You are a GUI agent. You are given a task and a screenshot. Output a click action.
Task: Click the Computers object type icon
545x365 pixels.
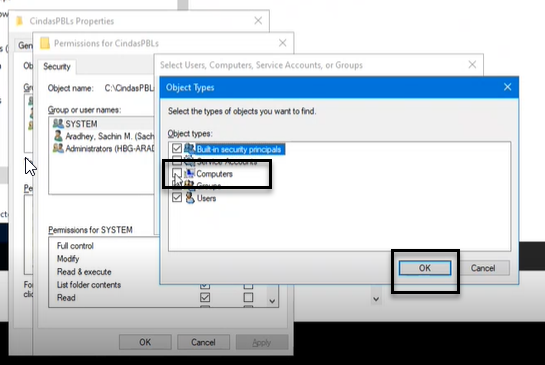189,173
